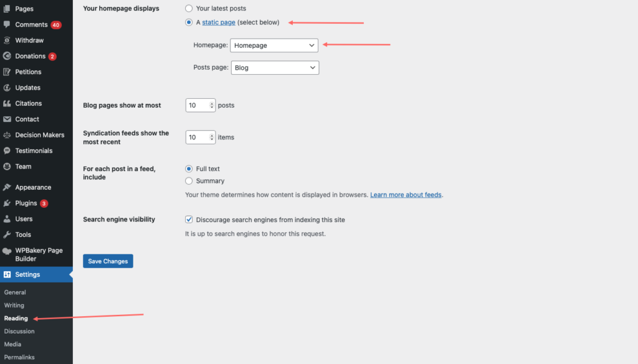Viewport: 638px width, 364px height.
Task: Go to Permalinks settings submenu
Action: click(x=19, y=357)
